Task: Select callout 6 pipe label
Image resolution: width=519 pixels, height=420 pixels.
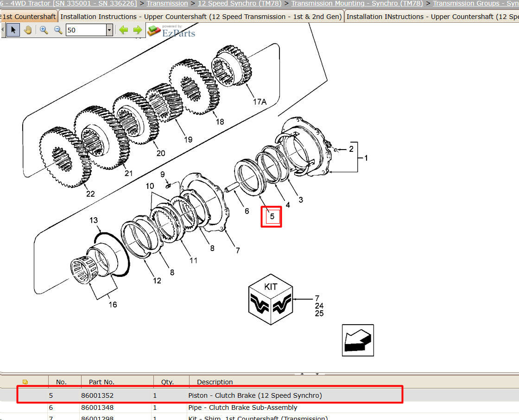Action: coord(247,211)
